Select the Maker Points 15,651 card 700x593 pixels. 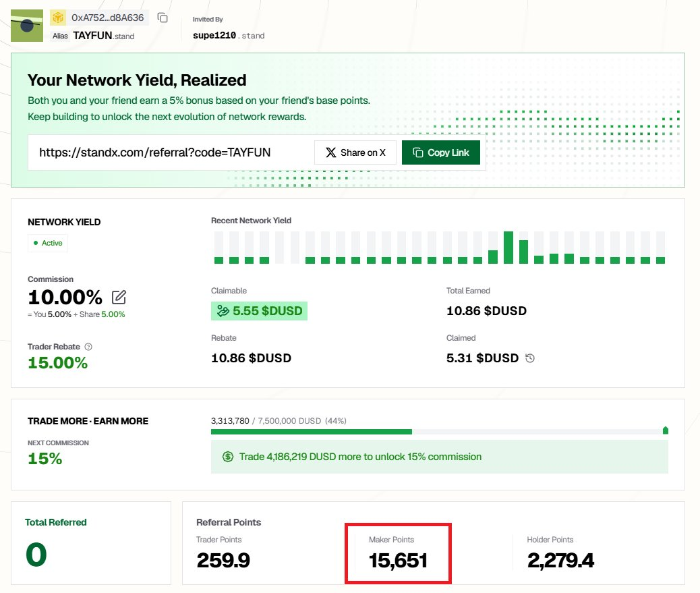[398, 553]
